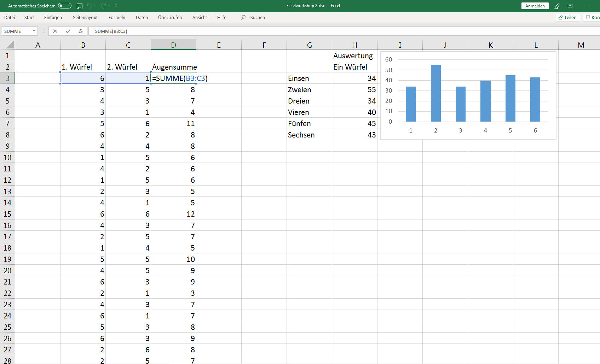Click the Redo arrow icon
This screenshot has height=364, width=600.
point(103,6)
